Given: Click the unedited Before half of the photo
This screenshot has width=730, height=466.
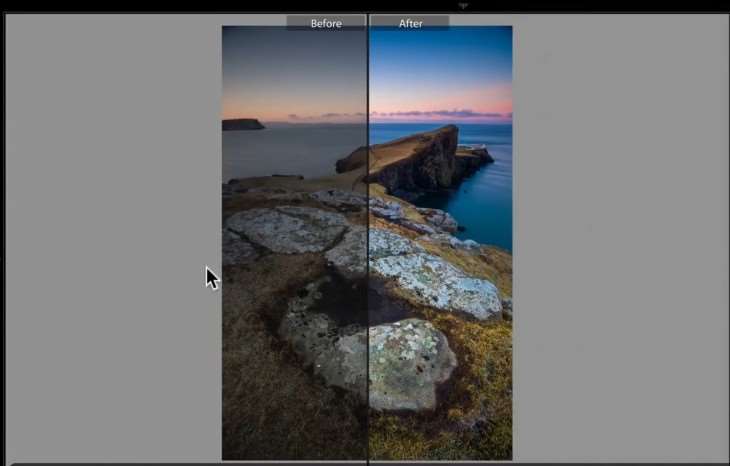Looking at the screenshot, I should (295, 243).
